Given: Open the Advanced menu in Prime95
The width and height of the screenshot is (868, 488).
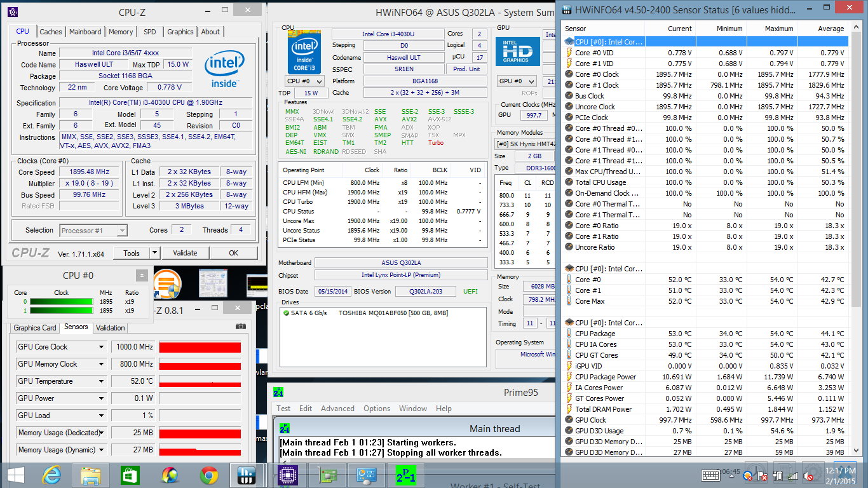Looking at the screenshot, I should pyautogui.click(x=337, y=409).
